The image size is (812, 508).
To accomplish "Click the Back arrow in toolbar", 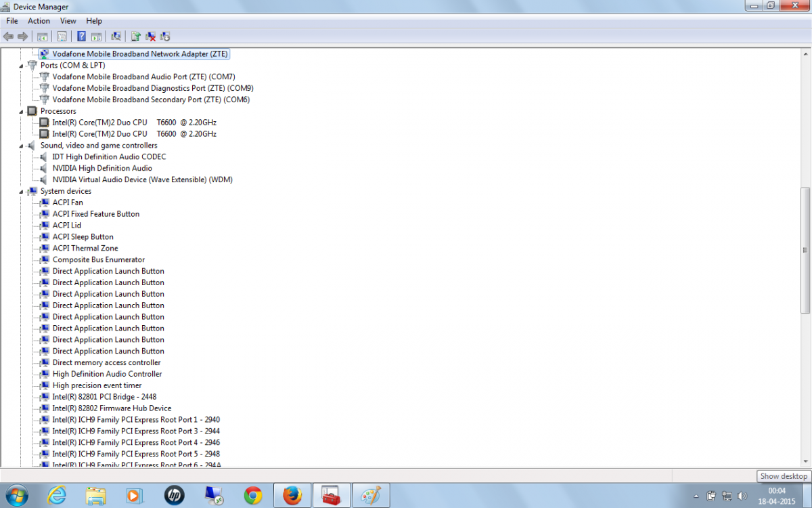I will tap(8, 36).
